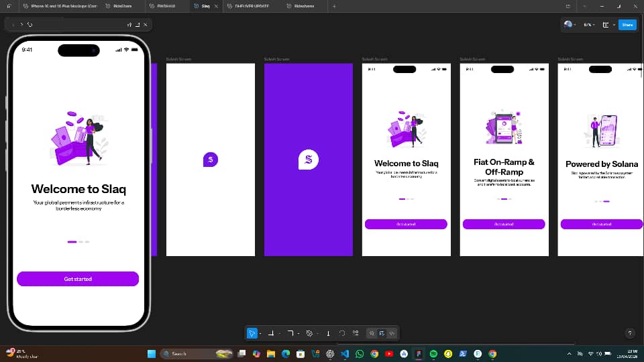
Task: Open the zoom percentage dropdown
Action: pyautogui.click(x=590, y=25)
